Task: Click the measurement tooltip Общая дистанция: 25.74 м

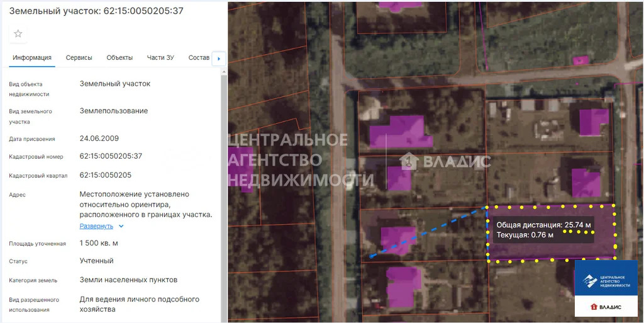Action: [543, 225]
